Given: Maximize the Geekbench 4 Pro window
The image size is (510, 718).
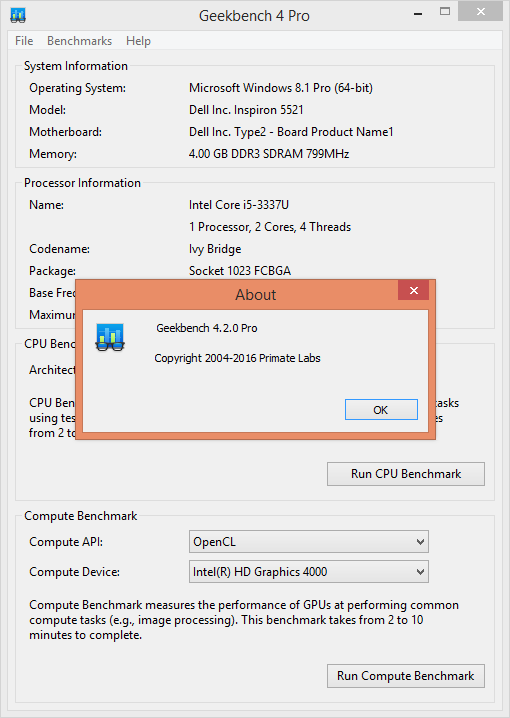Looking at the screenshot, I should [x=445, y=12].
